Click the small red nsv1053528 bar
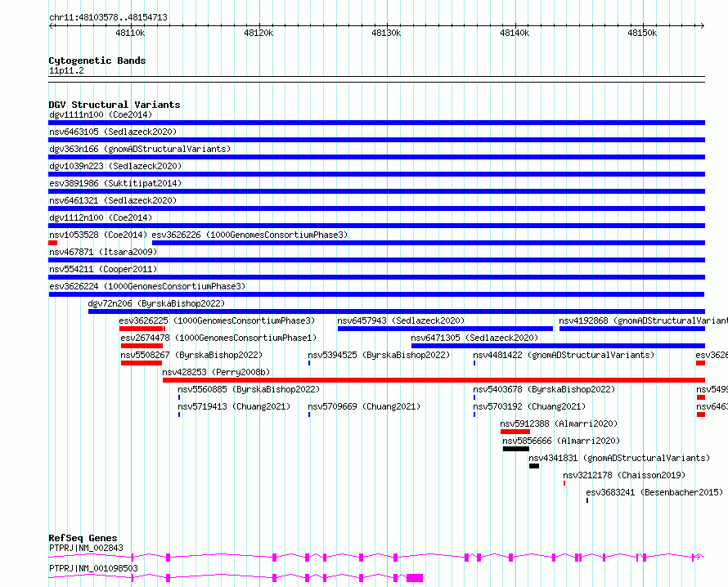This screenshot has width=728, height=587. point(53,243)
